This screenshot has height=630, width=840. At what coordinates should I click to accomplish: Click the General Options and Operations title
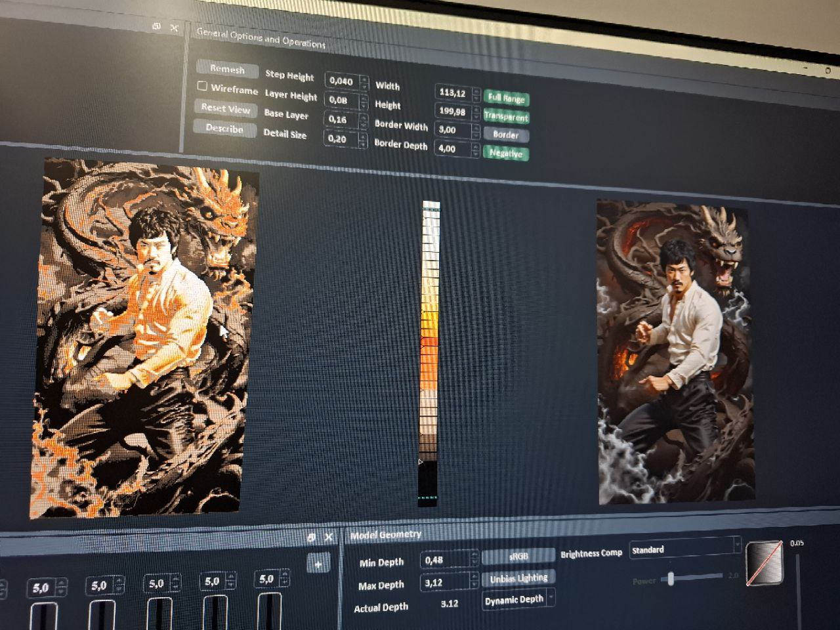261,38
